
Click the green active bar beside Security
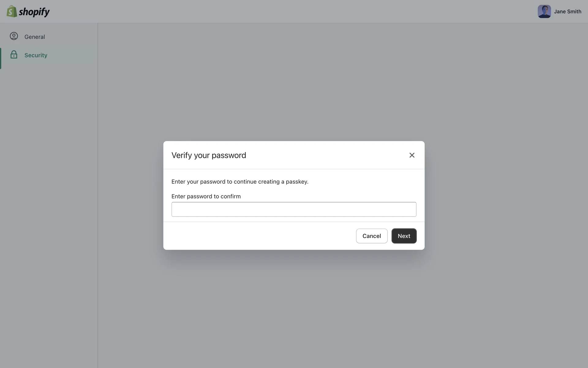(1, 58)
